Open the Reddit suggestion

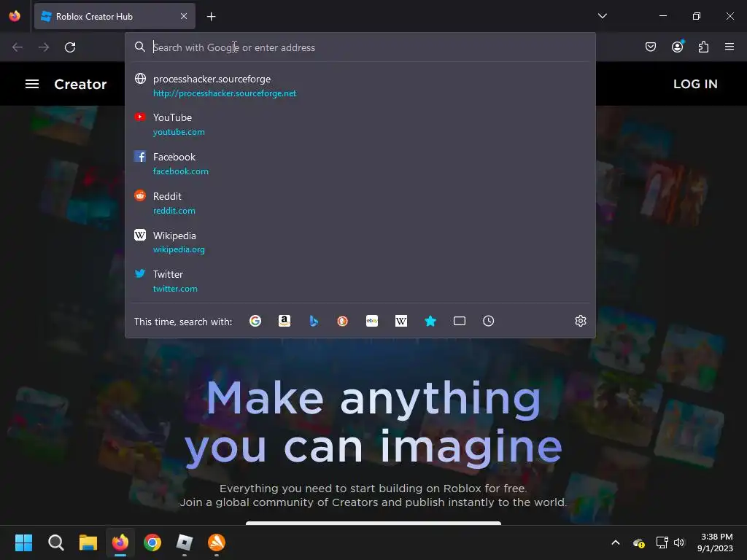click(360, 203)
